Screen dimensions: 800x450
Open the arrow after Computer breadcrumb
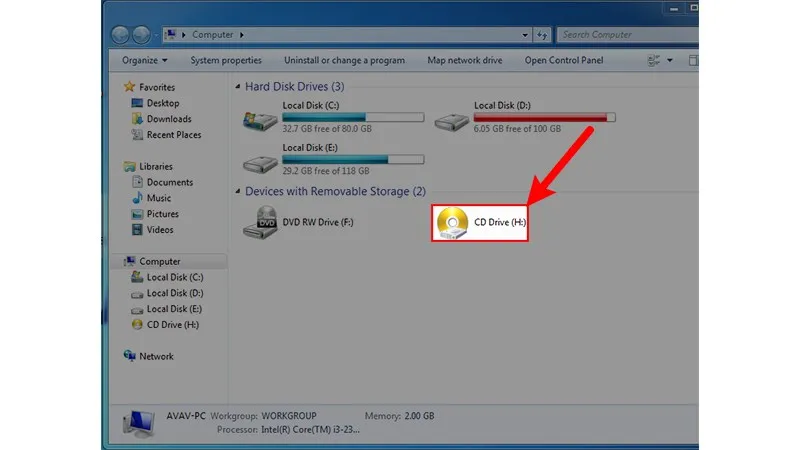pos(241,35)
